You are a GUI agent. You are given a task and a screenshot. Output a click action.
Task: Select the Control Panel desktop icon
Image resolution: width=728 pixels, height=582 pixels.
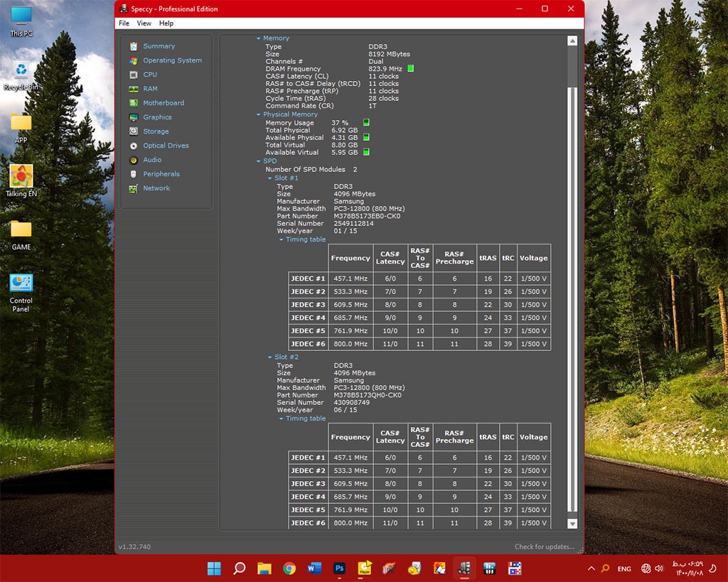pyautogui.click(x=21, y=293)
